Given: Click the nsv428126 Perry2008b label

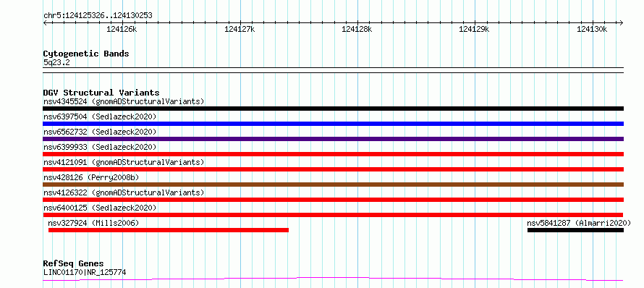Looking at the screenshot, I should coord(91,177).
